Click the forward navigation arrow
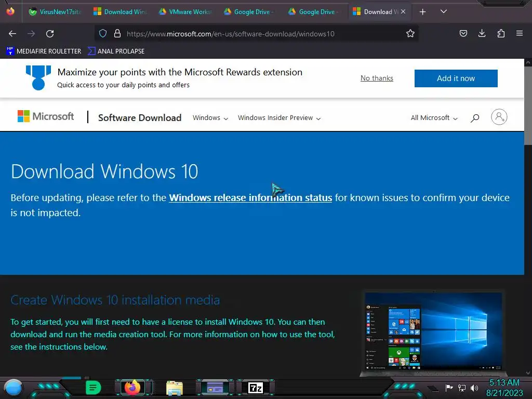Screen dimensions: 532x399 coord(31,34)
